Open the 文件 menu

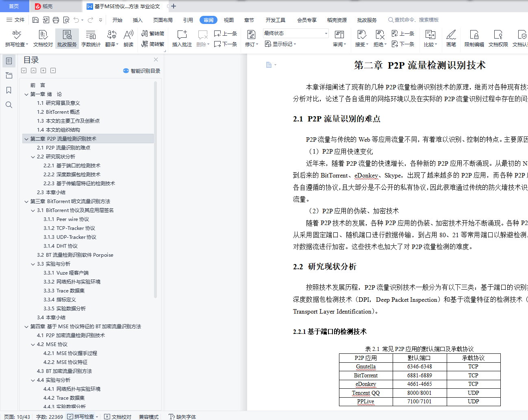pos(15,20)
